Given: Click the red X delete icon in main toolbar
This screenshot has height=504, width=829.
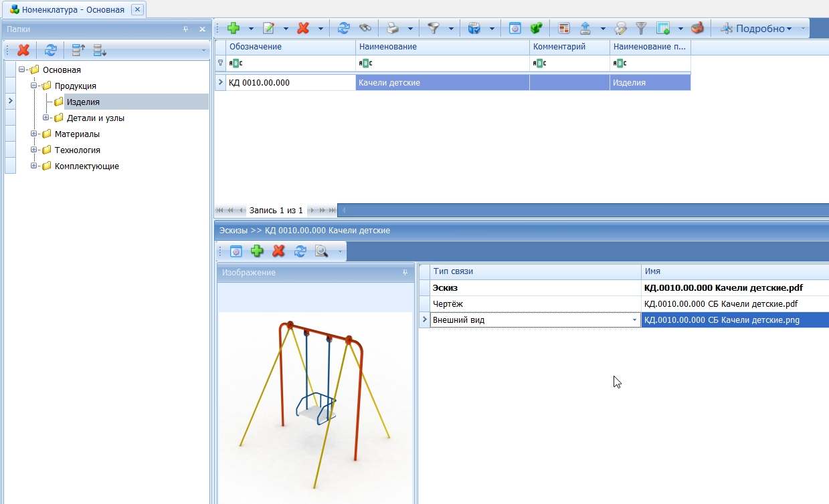Looking at the screenshot, I should (303, 29).
